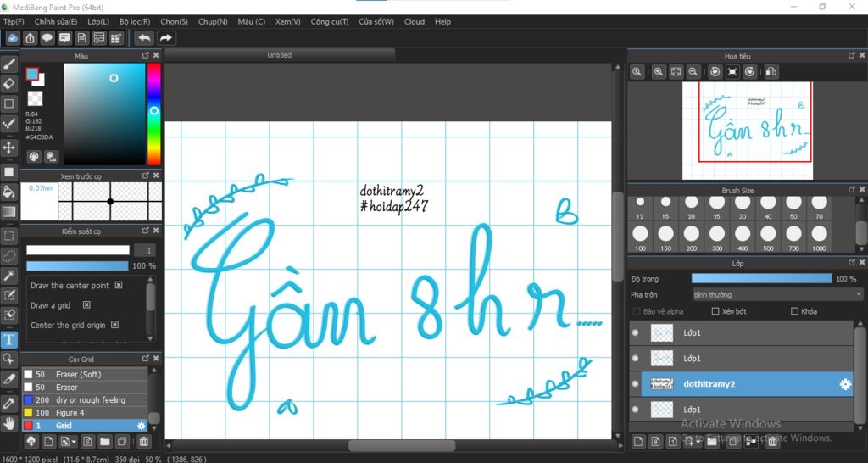Select the rectangular Select tool
868x463 pixels.
coord(8,237)
